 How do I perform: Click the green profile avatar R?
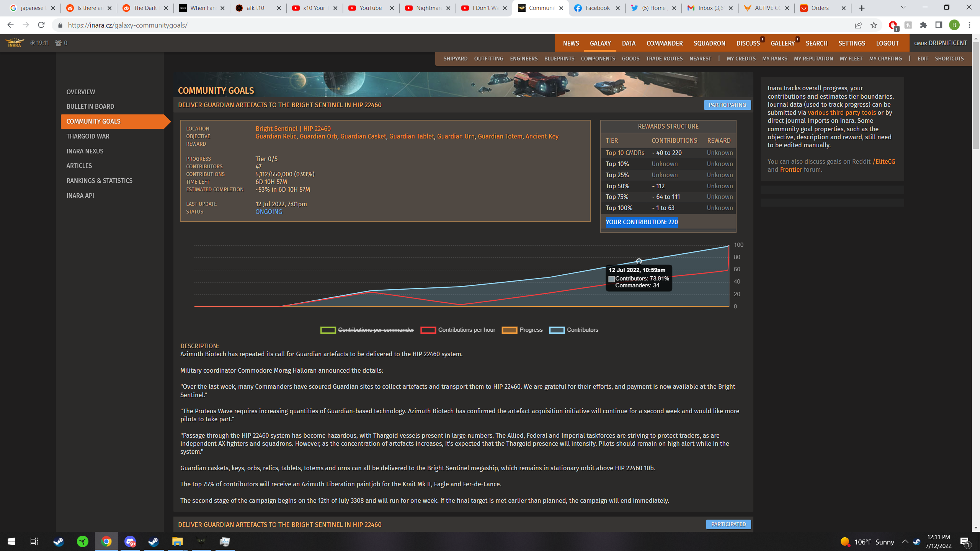[x=954, y=25]
